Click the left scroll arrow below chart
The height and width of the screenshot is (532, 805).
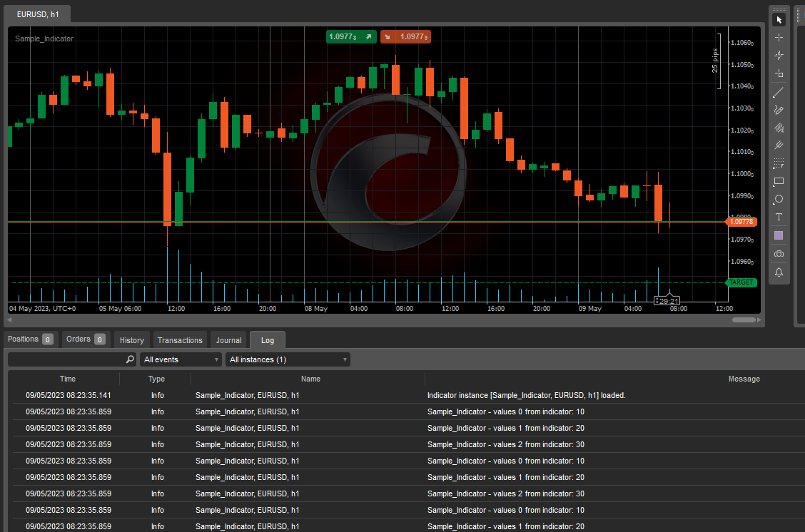click(9, 320)
